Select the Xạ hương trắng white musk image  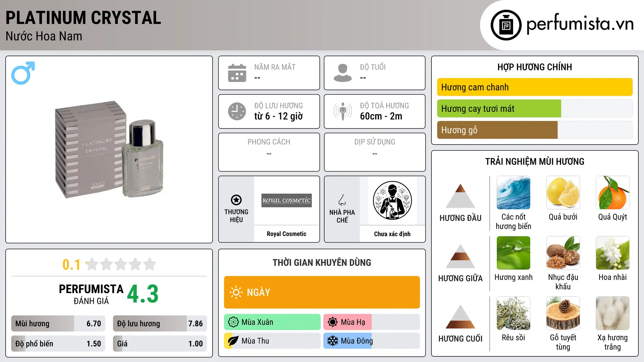click(613, 313)
